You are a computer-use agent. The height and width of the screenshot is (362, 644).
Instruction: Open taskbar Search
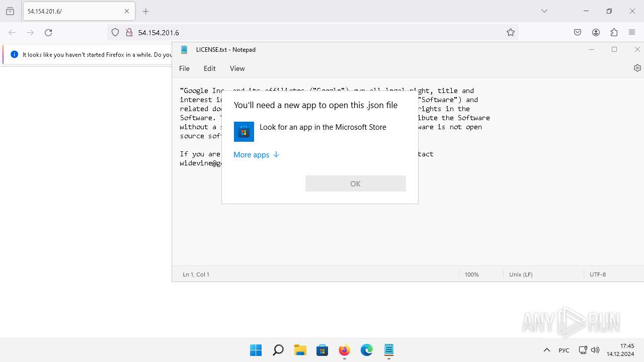coord(278,350)
